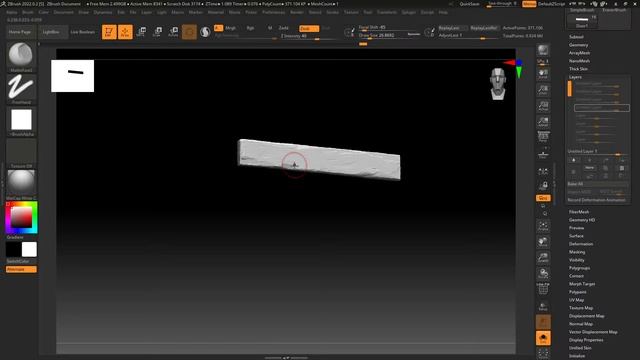Expand the Geometry subpalette
The height and width of the screenshot is (360, 640).
pos(578,45)
